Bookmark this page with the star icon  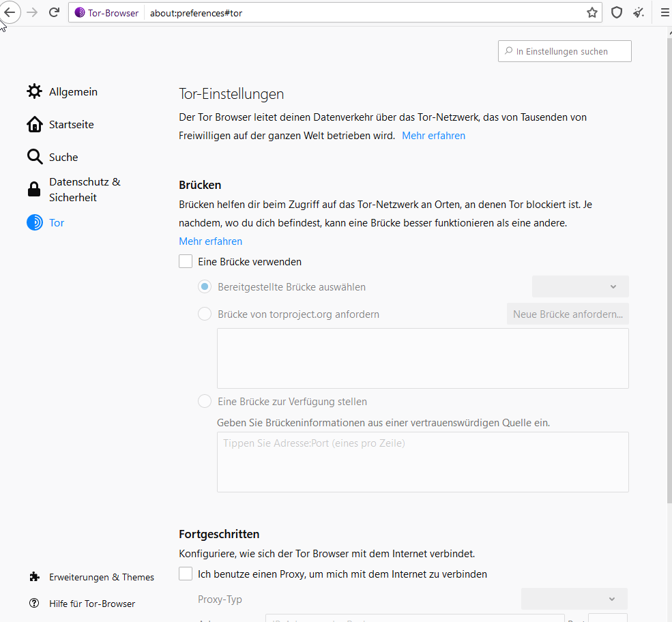point(592,12)
